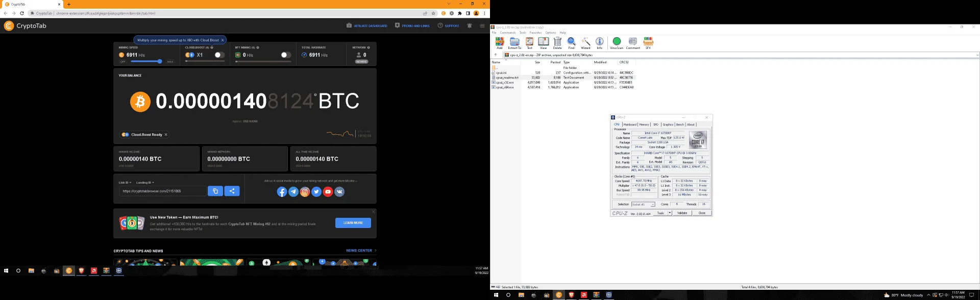Open the WinRAR address bar dropdown
This screenshot has height=300, width=980.
977,55
